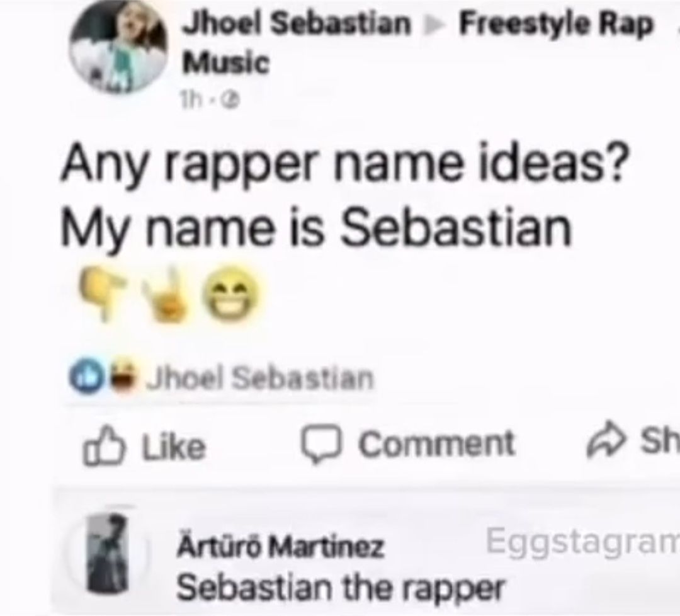Open the list of people who reacted

261,379
